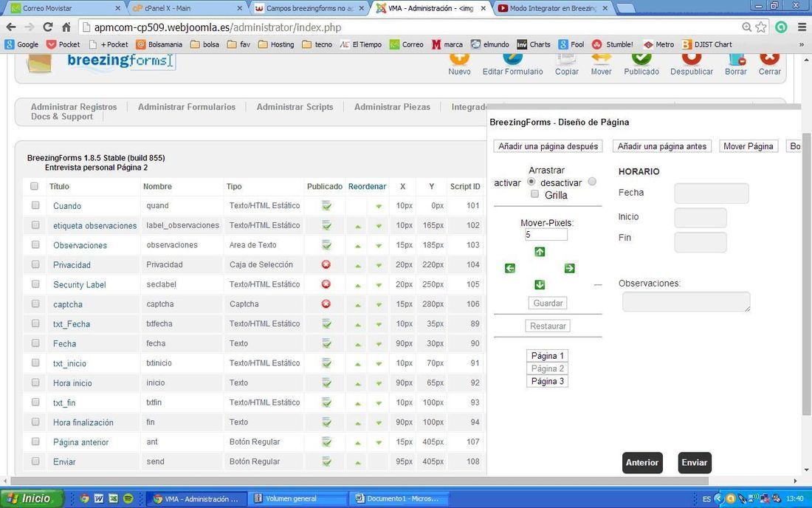Click the Copiar toolbar icon
This screenshot has width=812, height=508.
pos(566,65)
